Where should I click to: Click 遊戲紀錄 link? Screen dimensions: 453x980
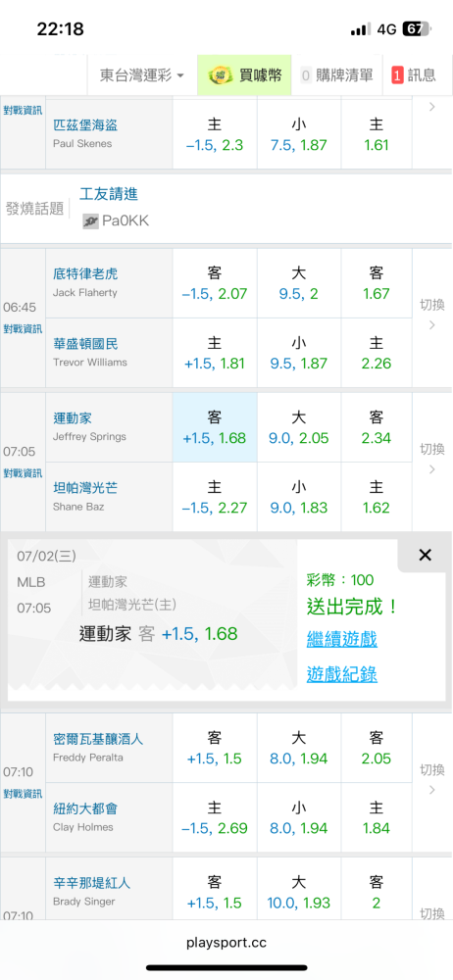pos(341,674)
